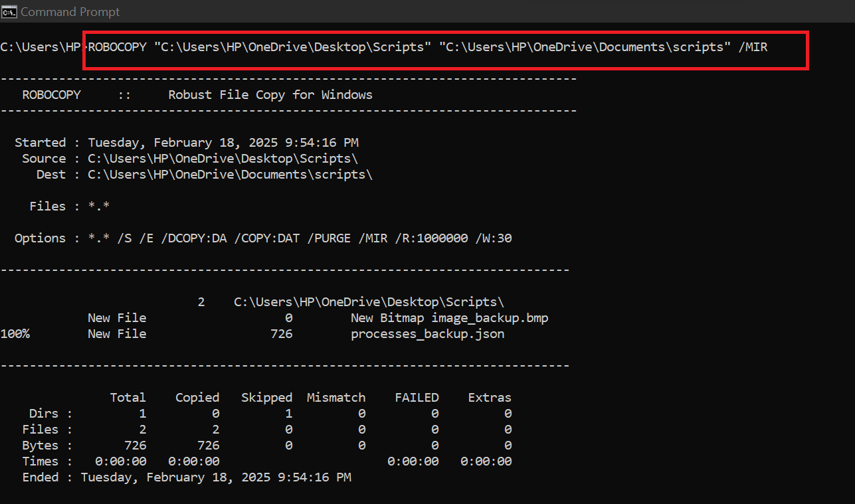This screenshot has width=855, height=504.
Task: Click the Ended timestamp line
Action: point(186,477)
